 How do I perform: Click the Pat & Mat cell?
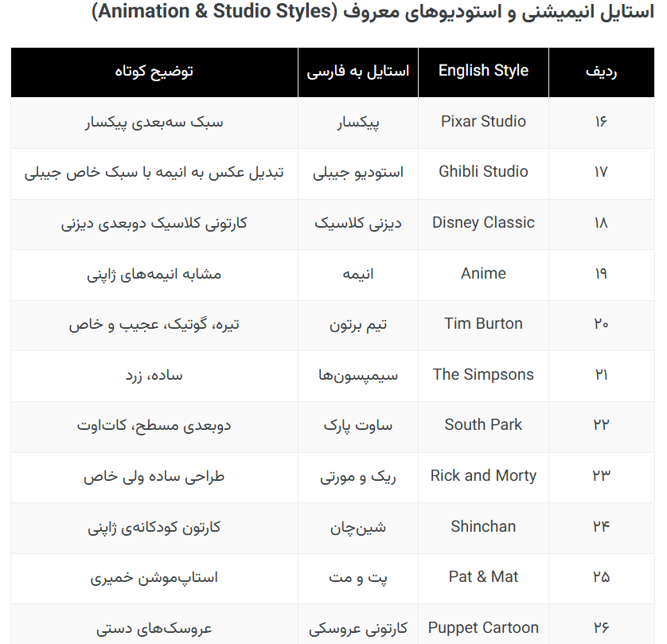click(483, 577)
